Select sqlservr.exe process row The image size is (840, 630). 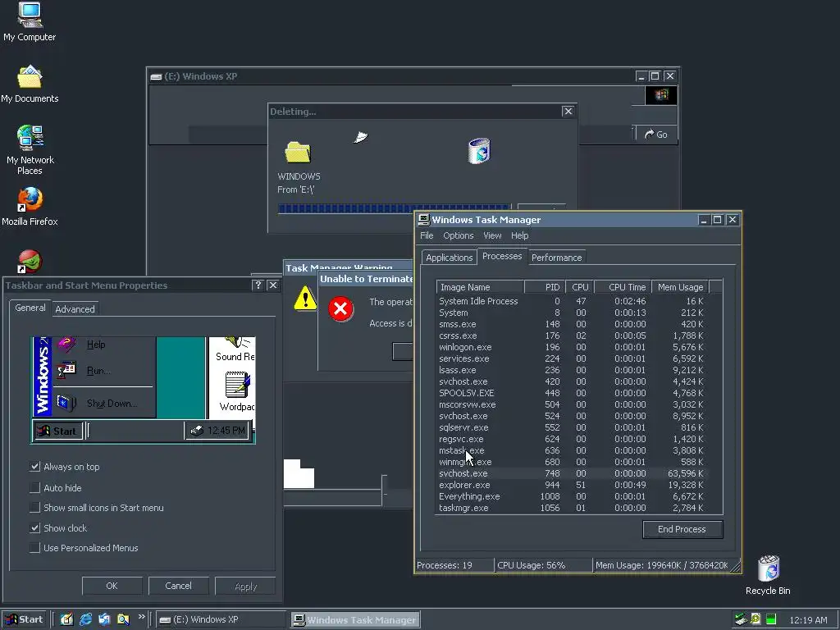click(x=571, y=427)
